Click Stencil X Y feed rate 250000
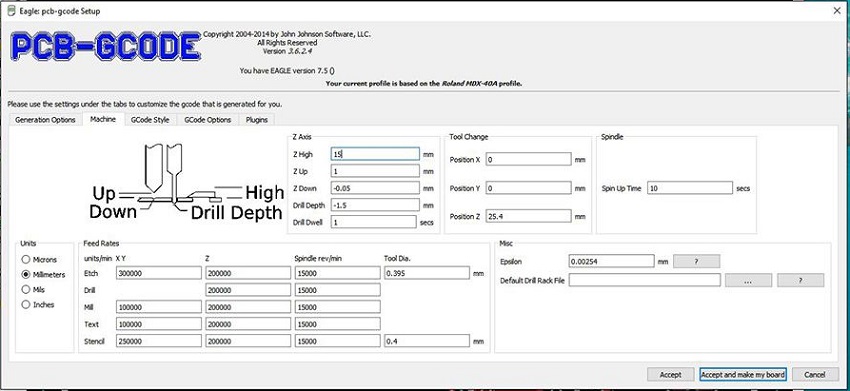The image size is (850, 391). pyautogui.click(x=159, y=341)
